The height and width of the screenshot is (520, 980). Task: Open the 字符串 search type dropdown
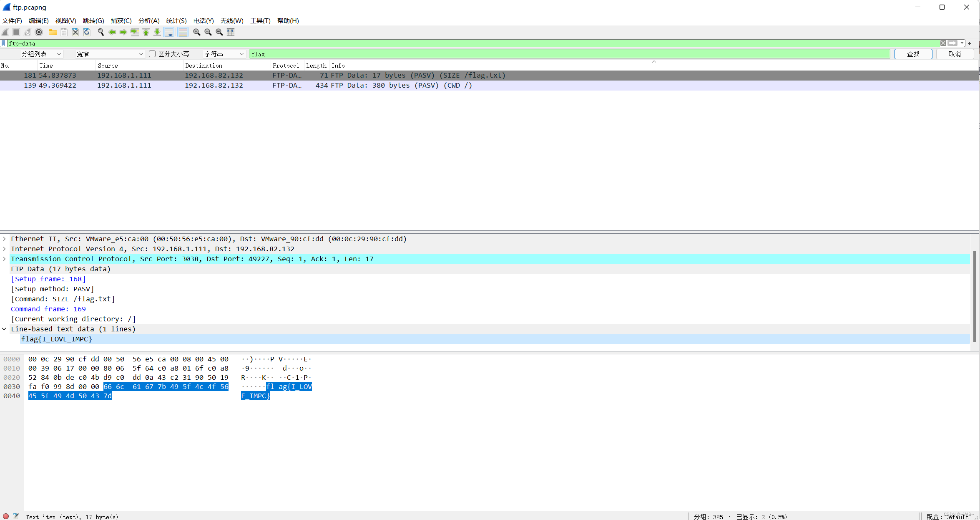(224, 54)
